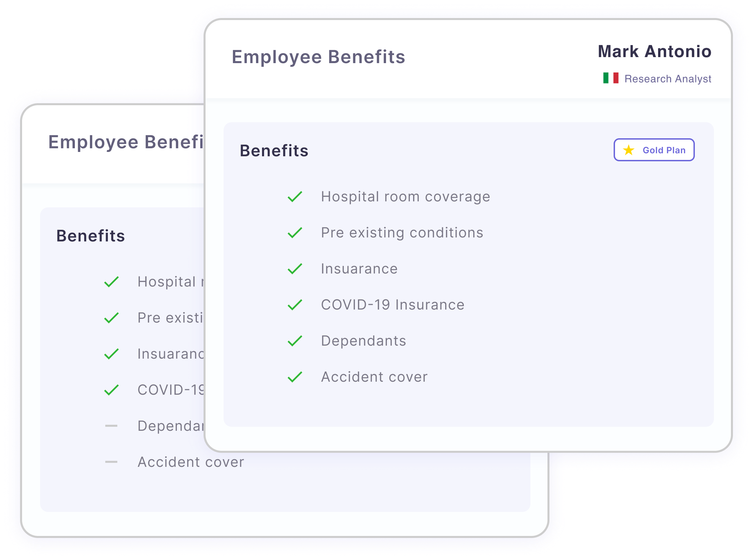Viewport: 753px width, 560px height.
Task: Open the Employee Benefits tab on the front card
Action: click(319, 56)
